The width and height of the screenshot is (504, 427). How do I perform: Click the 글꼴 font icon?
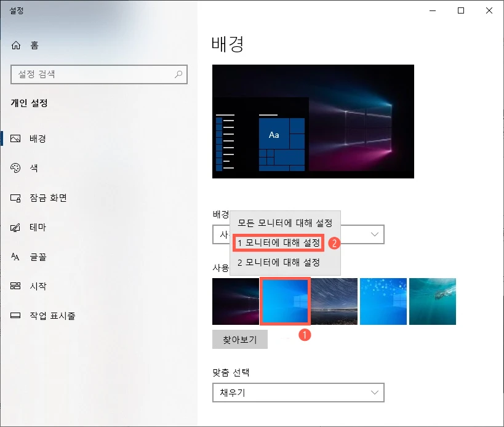[x=15, y=257]
